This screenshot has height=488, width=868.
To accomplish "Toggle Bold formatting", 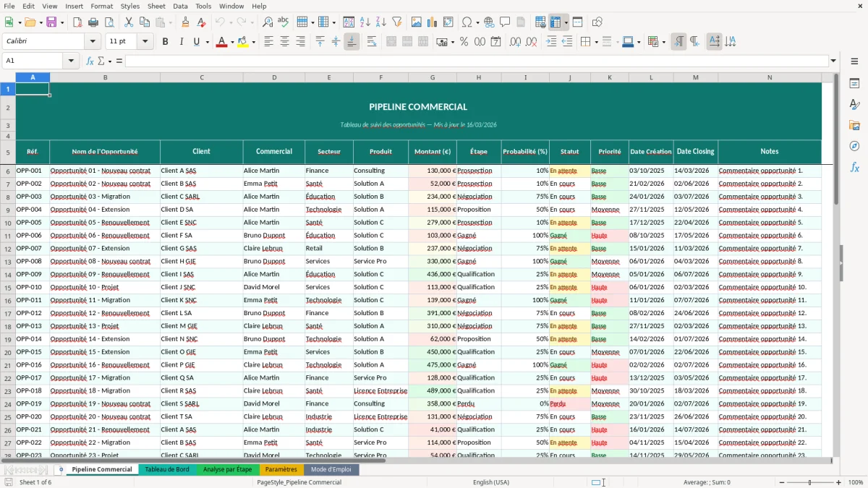I will coord(165,42).
